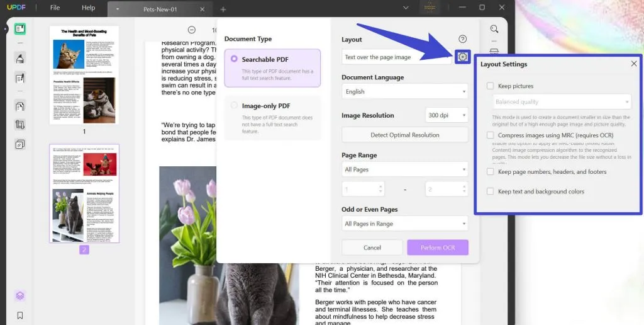644x325 pixels.
Task: Select Searchable PDF document type
Action: tap(272, 68)
